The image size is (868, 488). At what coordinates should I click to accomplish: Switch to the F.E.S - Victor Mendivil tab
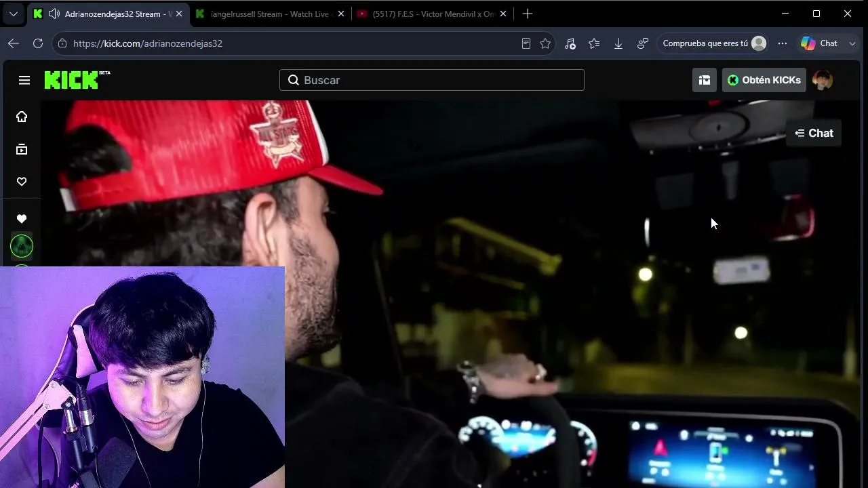433,14
